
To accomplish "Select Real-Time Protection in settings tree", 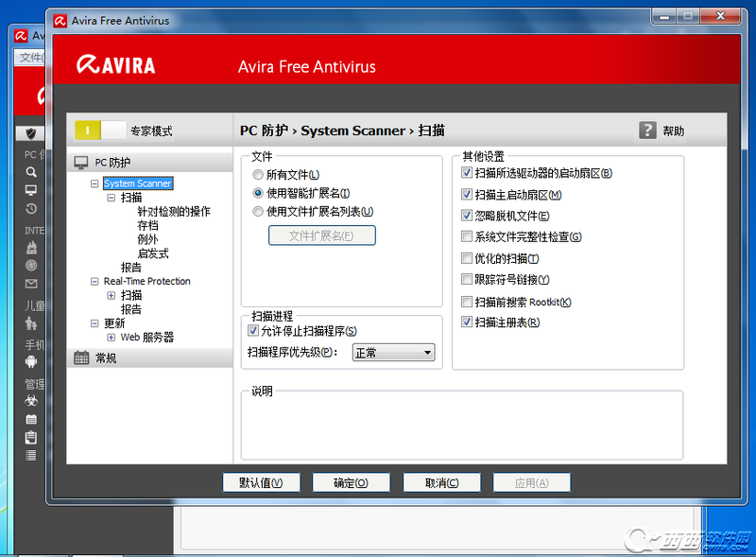I will [x=146, y=281].
